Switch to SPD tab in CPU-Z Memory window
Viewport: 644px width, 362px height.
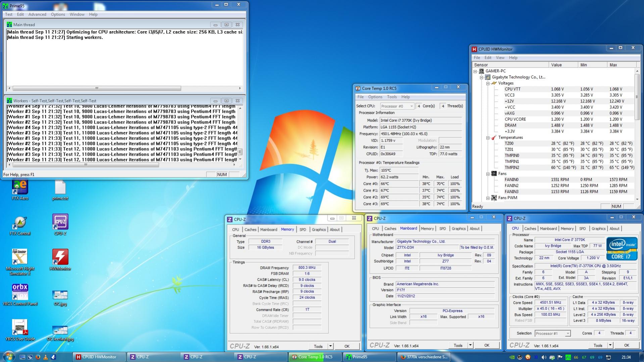click(x=303, y=230)
